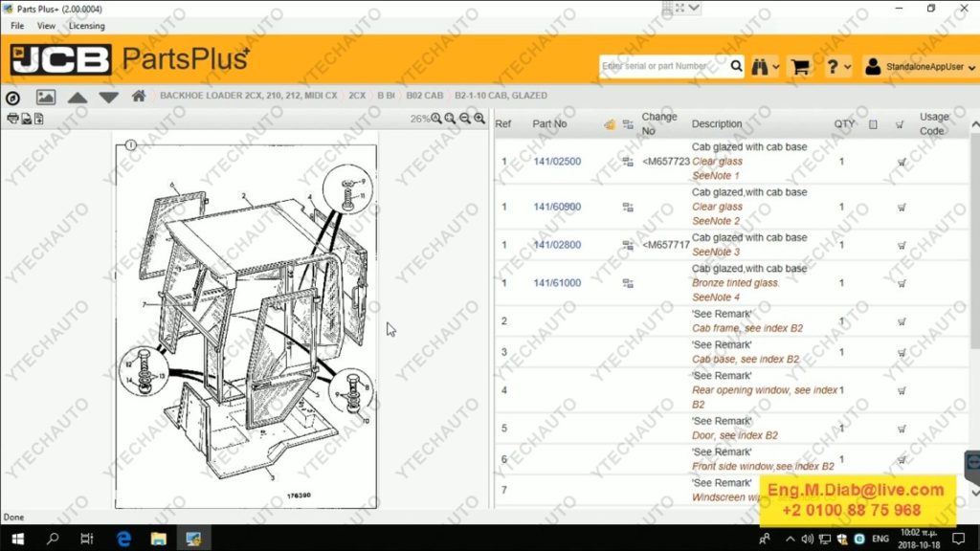Open the File menu

click(x=17, y=26)
